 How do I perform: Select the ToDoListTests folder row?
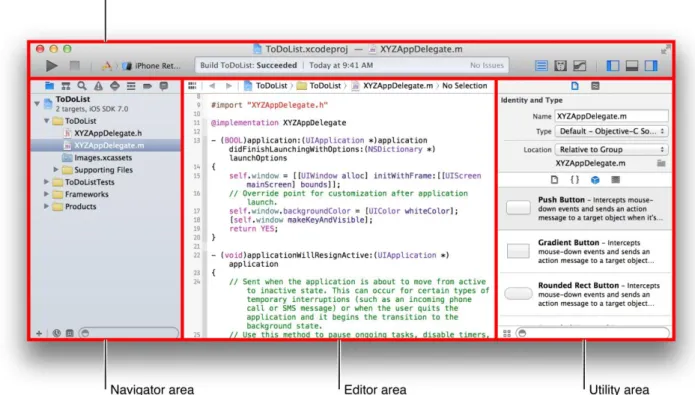[x=106, y=182]
